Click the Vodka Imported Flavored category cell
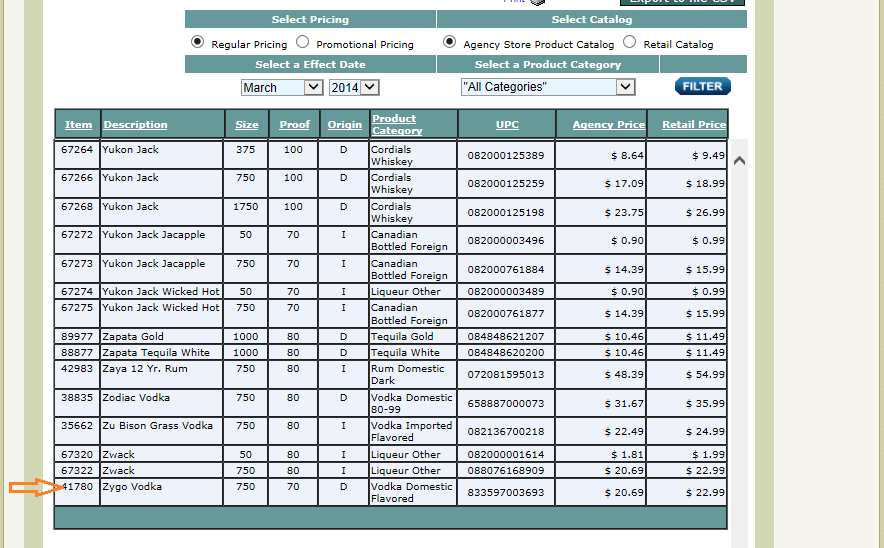The height and width of the screenshot is (548, 884). 412,431
